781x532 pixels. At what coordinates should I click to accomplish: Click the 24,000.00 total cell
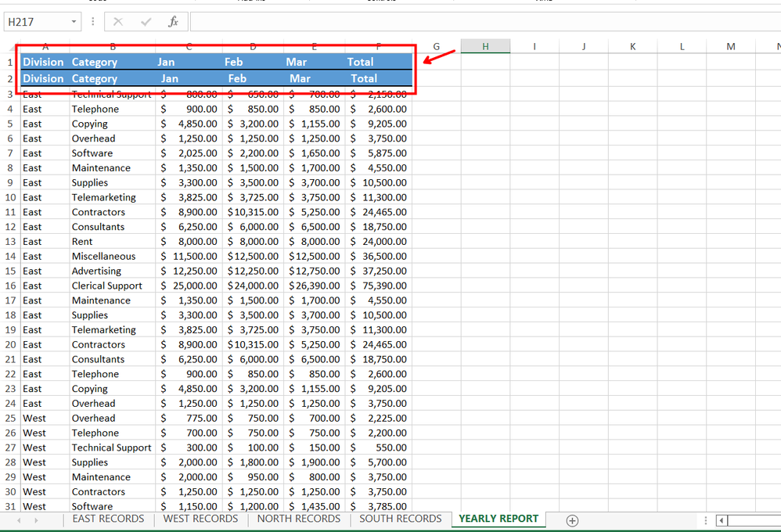379,242
